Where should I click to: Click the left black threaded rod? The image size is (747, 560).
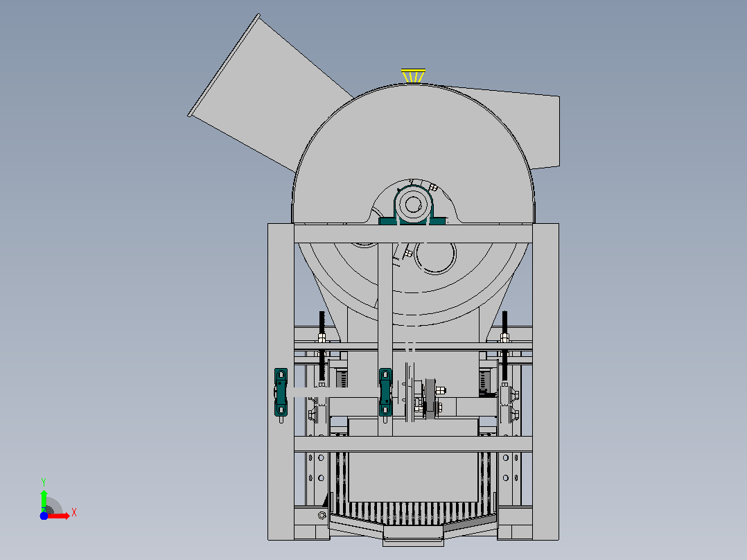[322, 348]
